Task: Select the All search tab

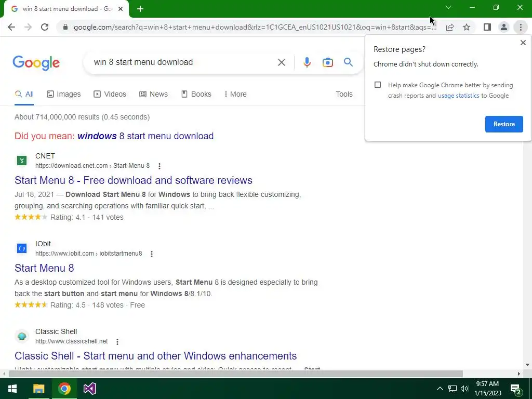Action: [24, 95]
